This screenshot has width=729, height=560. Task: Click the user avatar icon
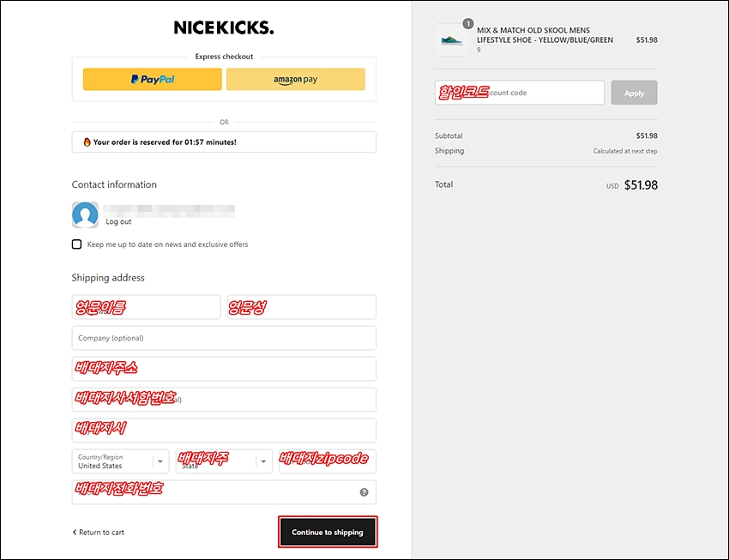[x=85, y=214]
